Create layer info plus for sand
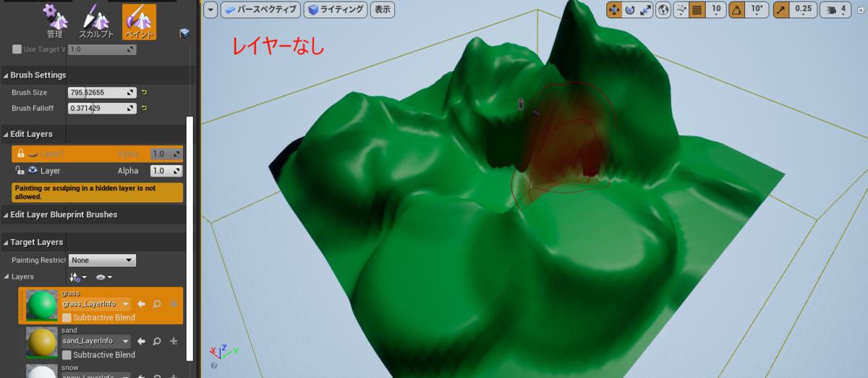Image resolution: width=868 pixels, height=378 pixels. (x=174, y=341)
